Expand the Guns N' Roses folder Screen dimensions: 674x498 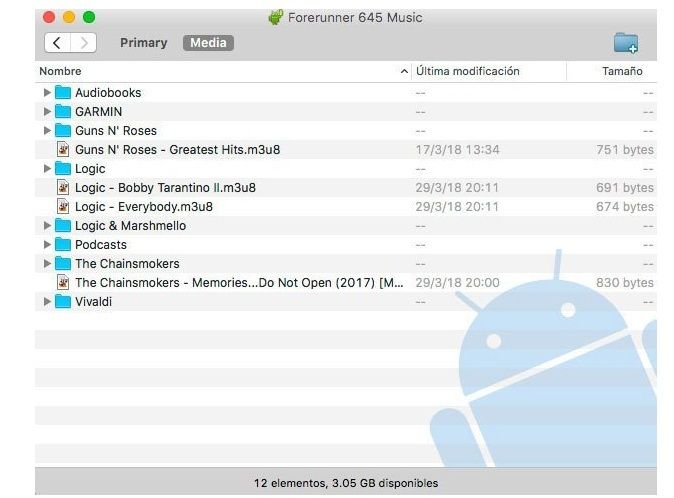click(x=47, y=130)
